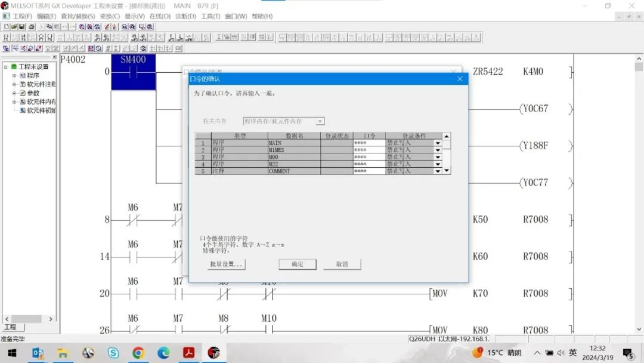This screenshot has height=363, width=644.
Task: Launch Google Chrome from the taskbar
Action: [x=138, y=353]
